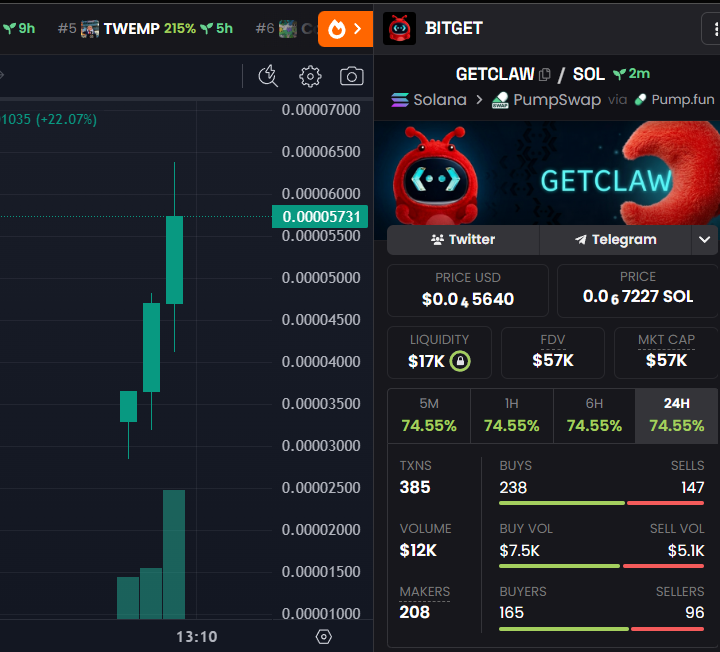Image resolution: width=720 pixels, height=652 pixels.
Task: Click the tallest green candlestick
Action: (174, 260)
